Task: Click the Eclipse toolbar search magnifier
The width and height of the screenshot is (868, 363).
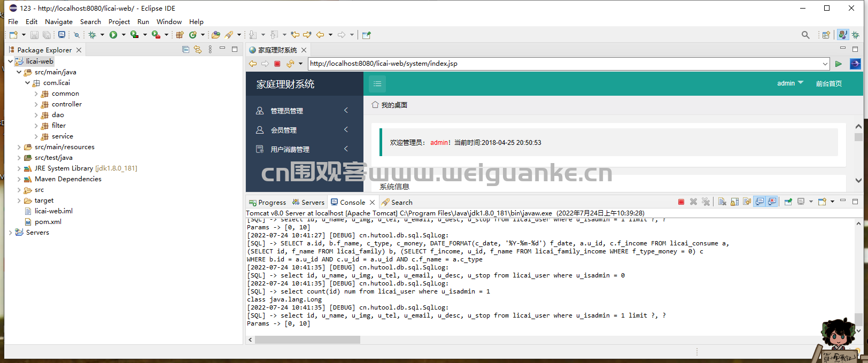Action: click(805, 35)
